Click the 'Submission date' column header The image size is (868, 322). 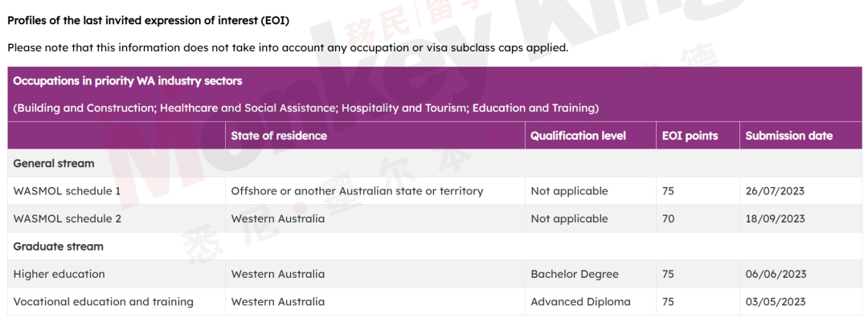coord(789,136)
